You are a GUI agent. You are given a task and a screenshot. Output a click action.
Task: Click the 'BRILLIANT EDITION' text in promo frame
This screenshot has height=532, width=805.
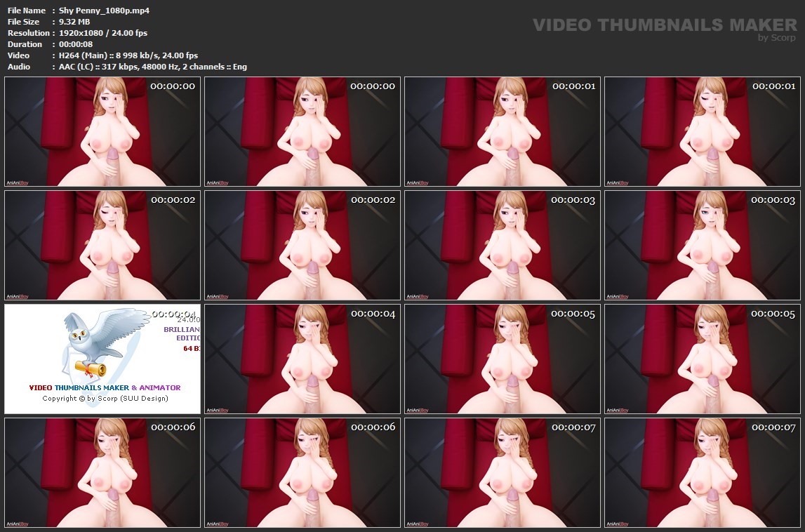tap(182, 333)
